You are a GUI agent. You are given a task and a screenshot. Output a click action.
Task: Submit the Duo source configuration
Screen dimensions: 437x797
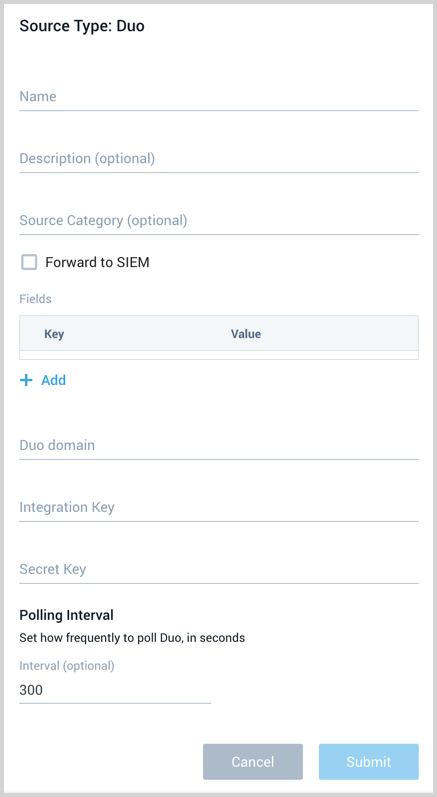pyautogui.click(x=369, y=762)
